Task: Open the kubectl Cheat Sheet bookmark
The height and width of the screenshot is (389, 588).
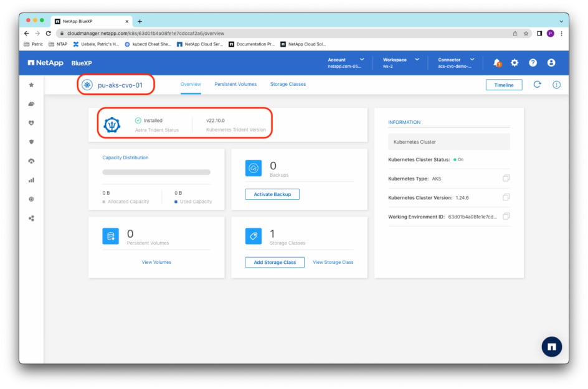Action: pyautogui.click(x=148, y=44)
